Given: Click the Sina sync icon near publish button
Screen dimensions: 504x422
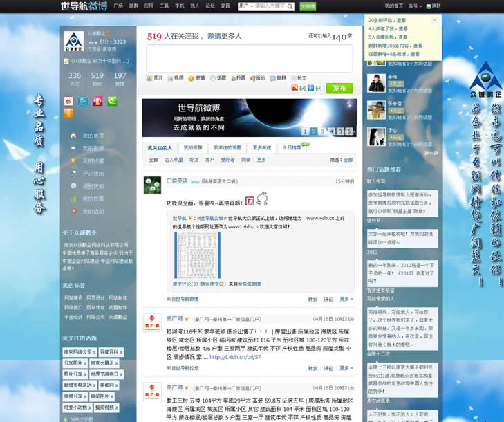Looking at the screenshot, I should tap(294, 88).
